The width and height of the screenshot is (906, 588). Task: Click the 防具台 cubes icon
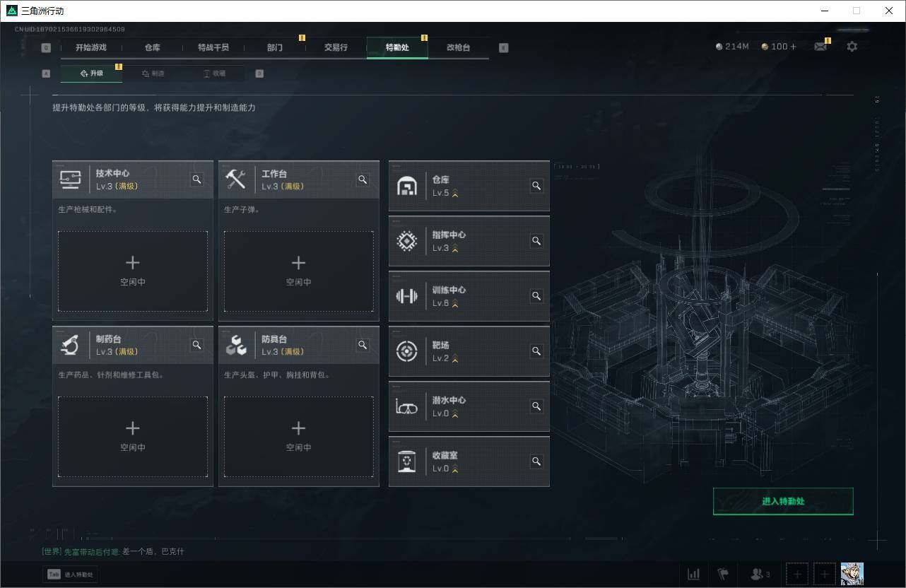235,345
